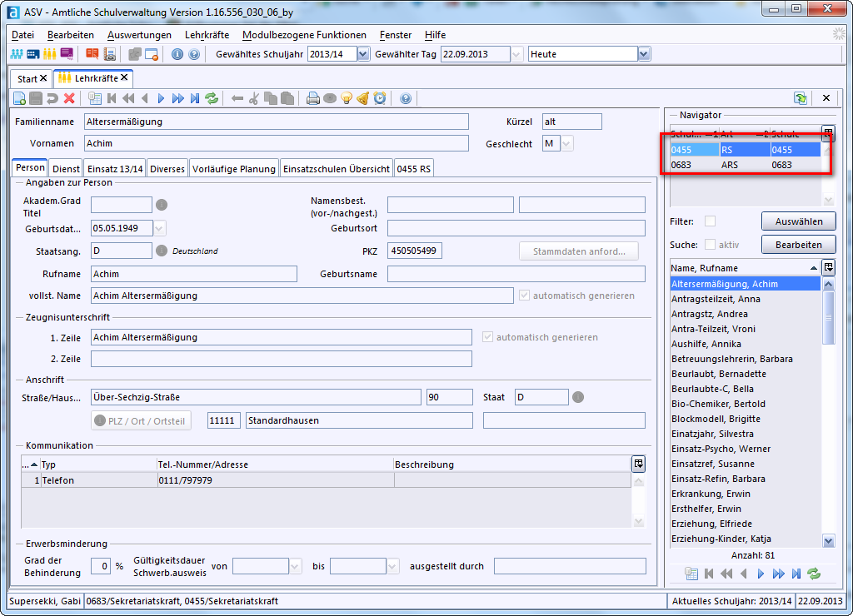Open the Heute dropdown

[x=644, y=54]
